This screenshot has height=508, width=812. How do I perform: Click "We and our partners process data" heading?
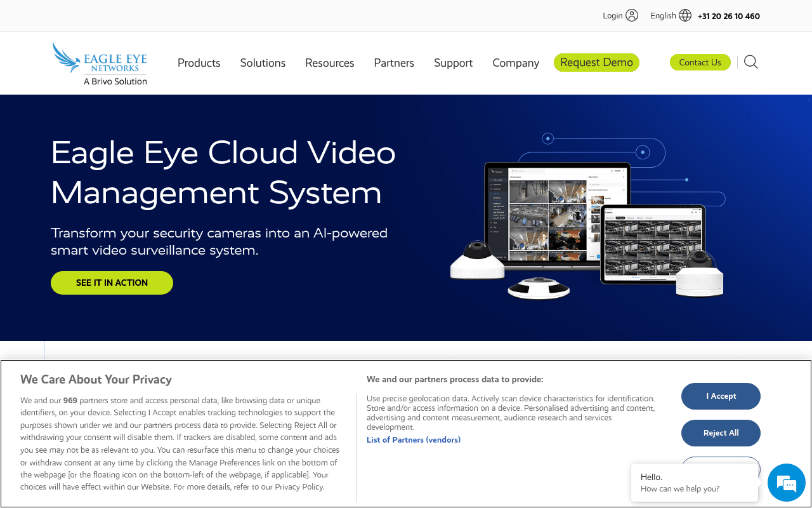click(455, 380)
